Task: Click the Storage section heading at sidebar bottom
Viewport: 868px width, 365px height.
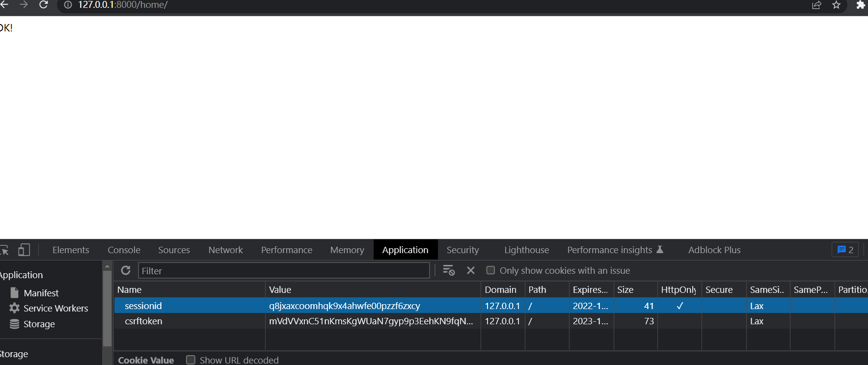Action: [x=14, y=354]
